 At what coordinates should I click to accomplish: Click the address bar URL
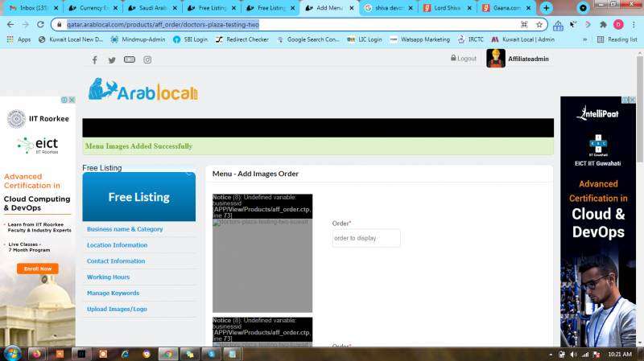163,25
